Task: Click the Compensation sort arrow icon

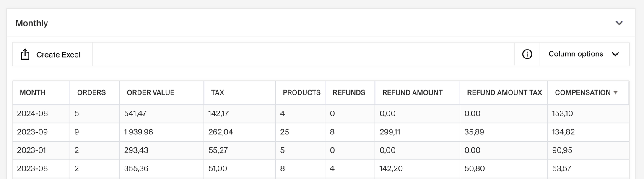Action: point(615,92)
